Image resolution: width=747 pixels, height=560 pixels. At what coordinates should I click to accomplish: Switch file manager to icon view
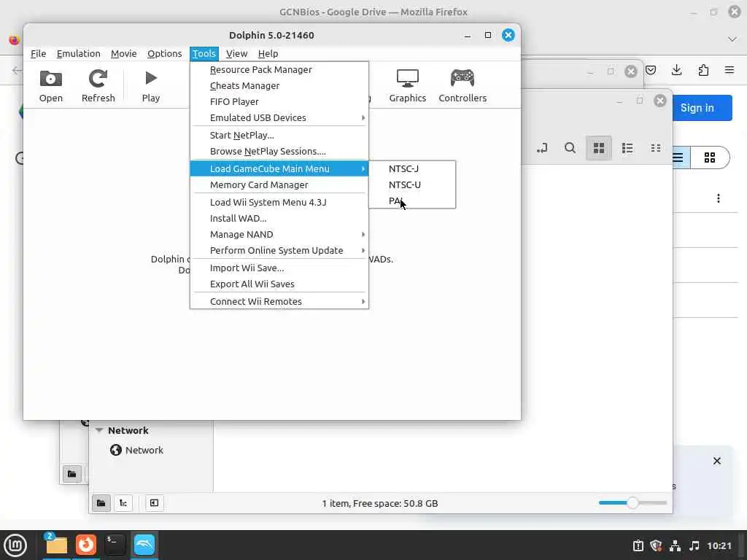point(599,148)
